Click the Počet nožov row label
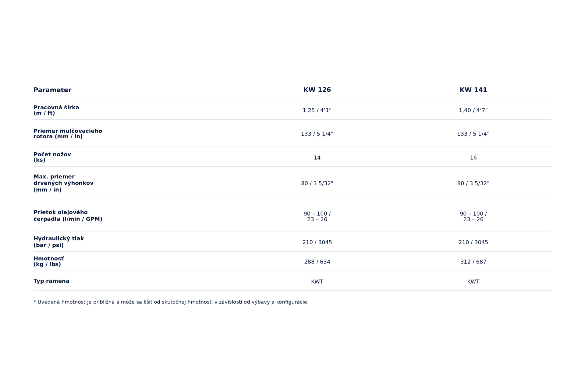This screenshot has height=392, width=585. pos(52,157)
